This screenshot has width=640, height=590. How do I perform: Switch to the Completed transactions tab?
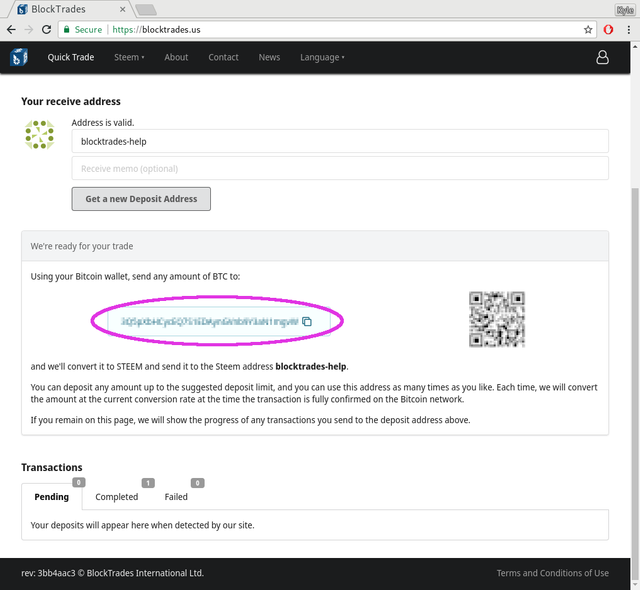click(117, 497)
